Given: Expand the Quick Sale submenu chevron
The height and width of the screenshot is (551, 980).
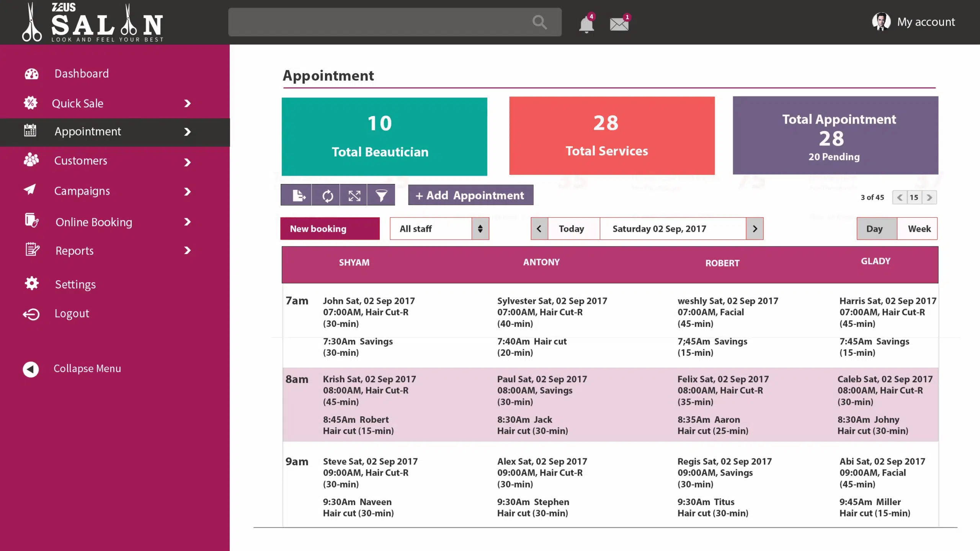Looking at the screenshot, I should coord(187,103).
